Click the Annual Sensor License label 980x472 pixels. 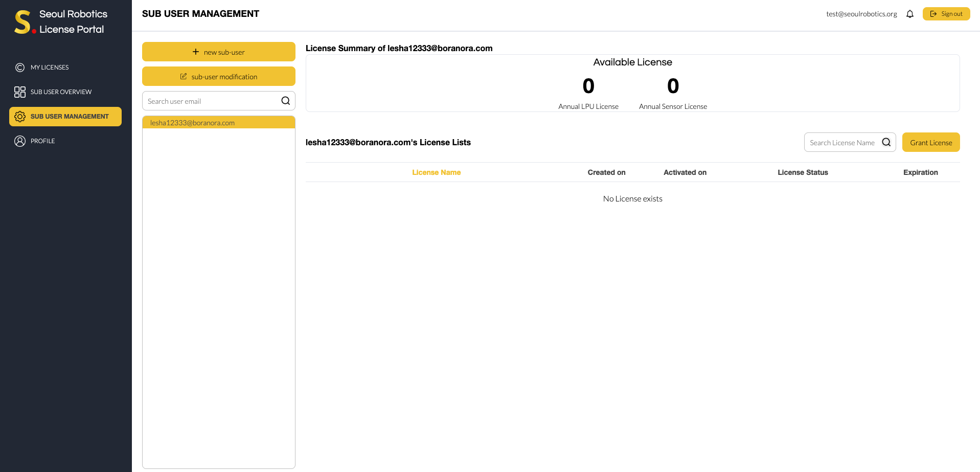pos(673,106)
